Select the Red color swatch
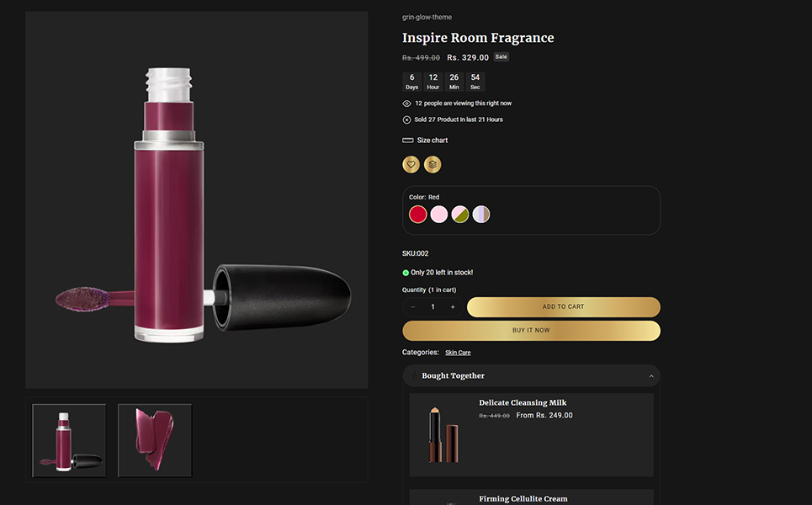The height and width of the screenshot is (505, 812). click(x=418, y=215)
